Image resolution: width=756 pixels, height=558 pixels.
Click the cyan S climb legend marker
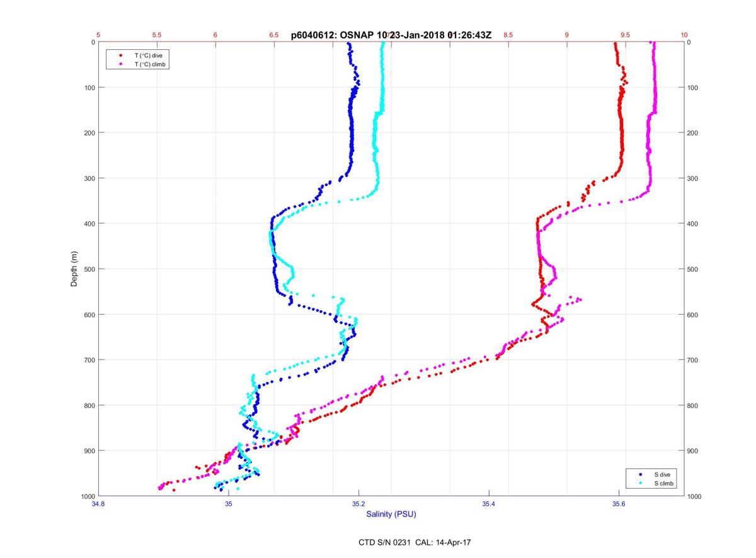pos(640,483)
